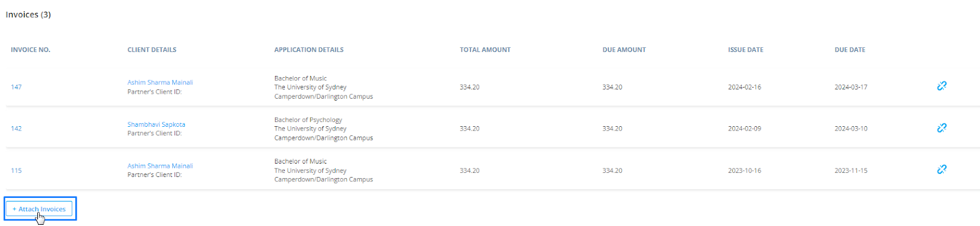Open Ashim Sharma Mainali client on invoice 115
The width and height of the screenshot is (980, 226).
[x=160, y=166]
